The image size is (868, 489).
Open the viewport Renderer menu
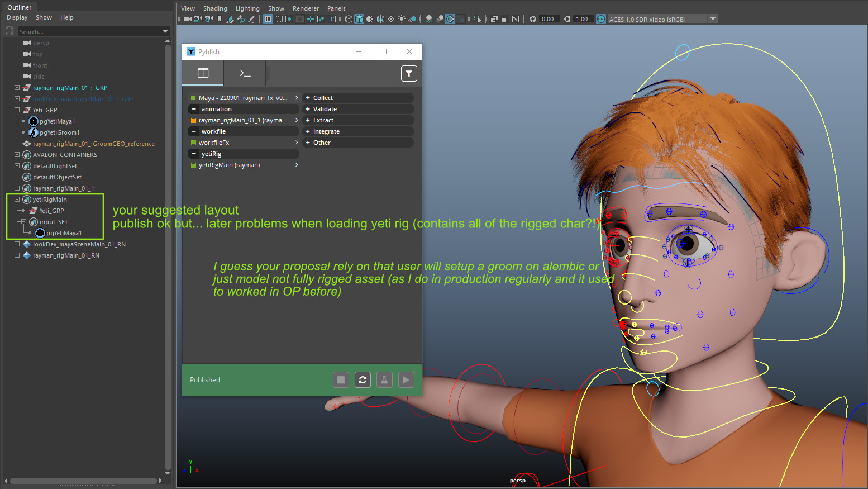pyautogui.click(x=306, y=8)
